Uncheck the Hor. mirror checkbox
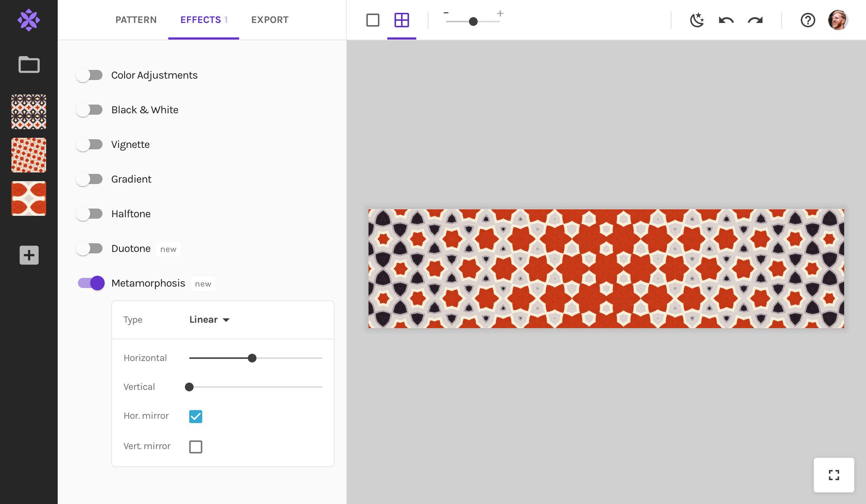Image resolution: width=866 pixels, height=504 pixels. tap(196, 416)
